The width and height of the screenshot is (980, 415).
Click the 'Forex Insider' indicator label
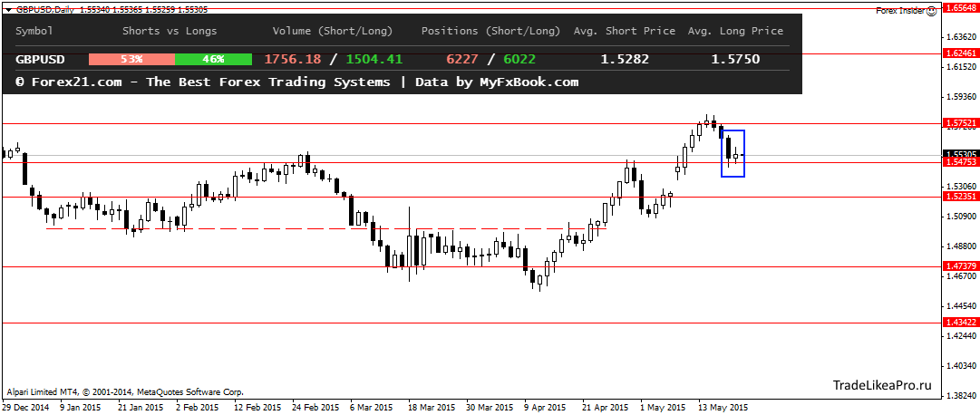point(900,11)
